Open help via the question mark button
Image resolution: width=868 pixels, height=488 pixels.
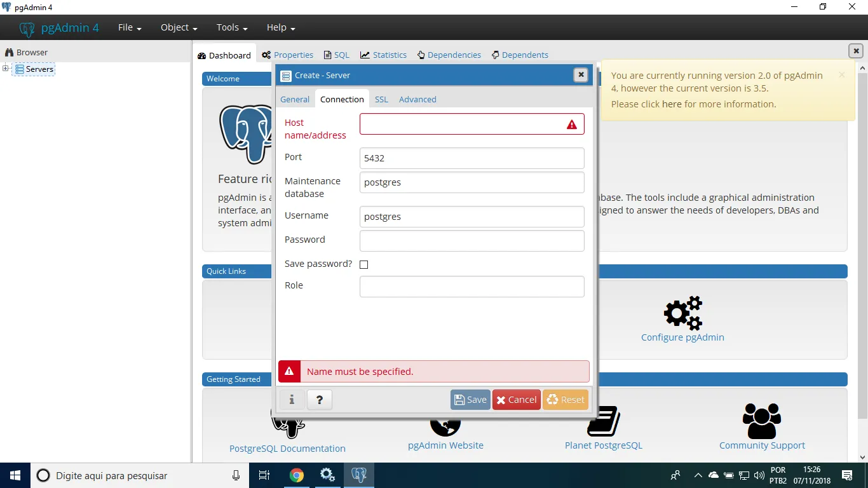pyautogui.click(x=320, y=400)
